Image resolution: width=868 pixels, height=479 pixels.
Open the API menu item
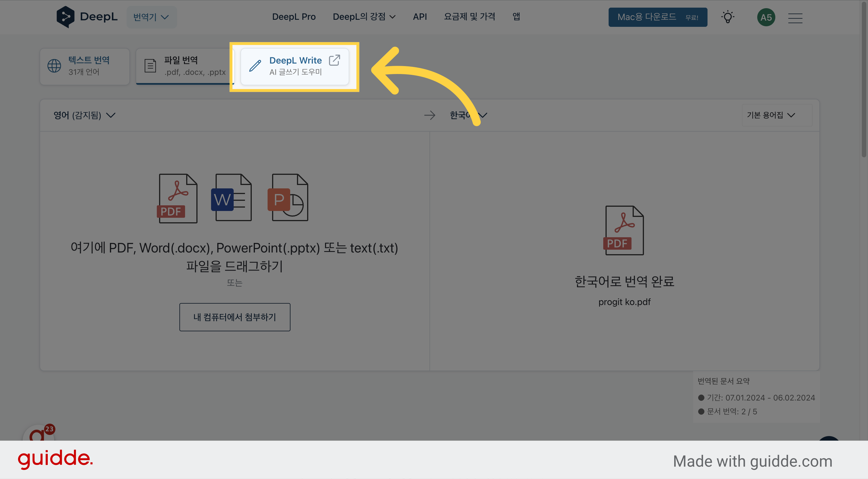(x=420, y=16)
